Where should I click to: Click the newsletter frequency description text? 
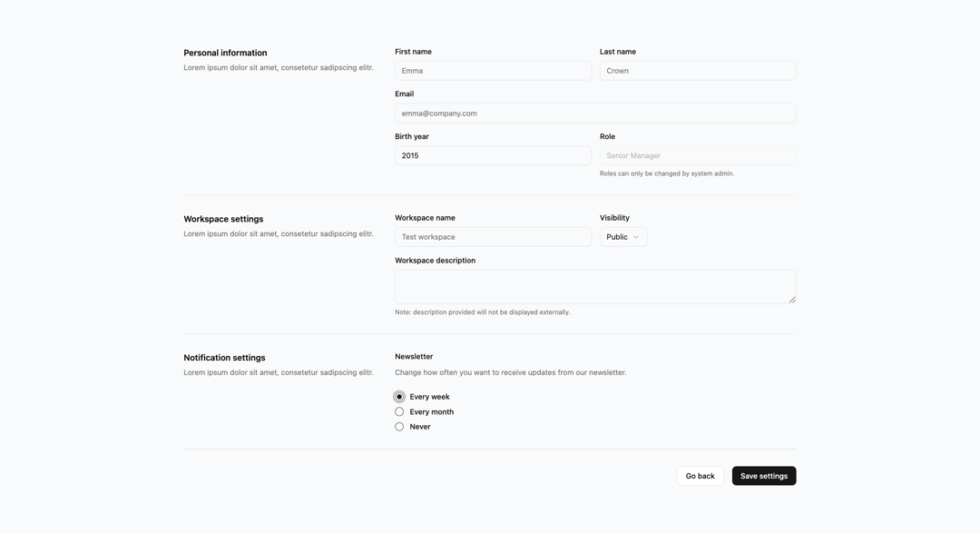510,372
